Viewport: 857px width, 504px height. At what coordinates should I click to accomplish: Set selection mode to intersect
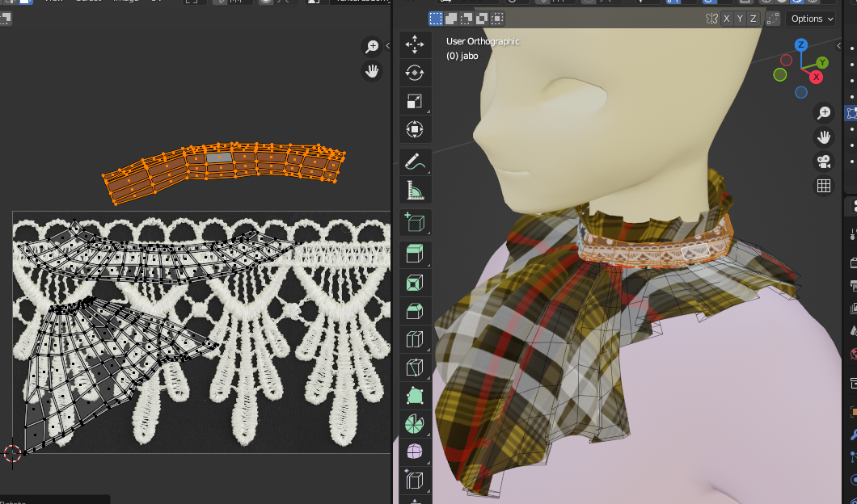click(x=497, y=19)
